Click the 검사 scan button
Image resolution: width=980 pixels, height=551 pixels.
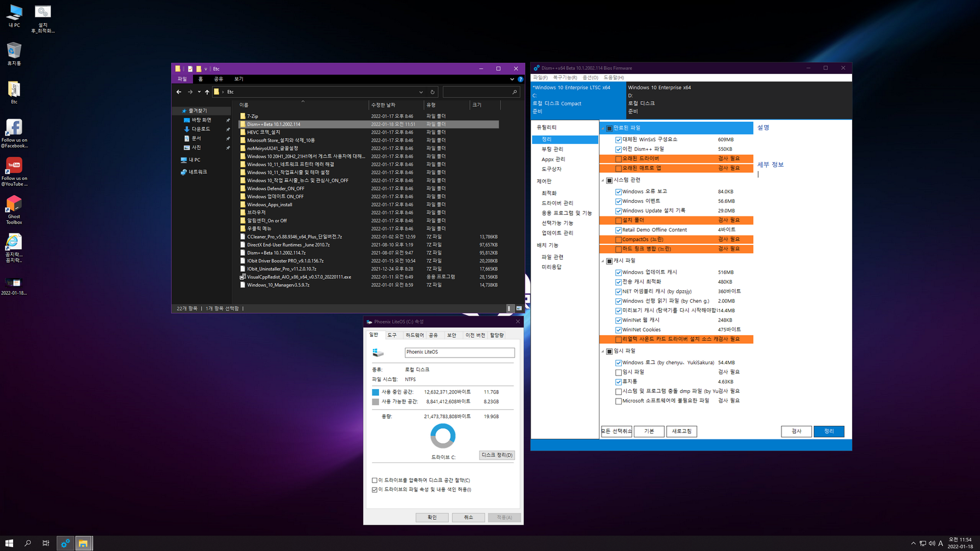pos(796,431)
